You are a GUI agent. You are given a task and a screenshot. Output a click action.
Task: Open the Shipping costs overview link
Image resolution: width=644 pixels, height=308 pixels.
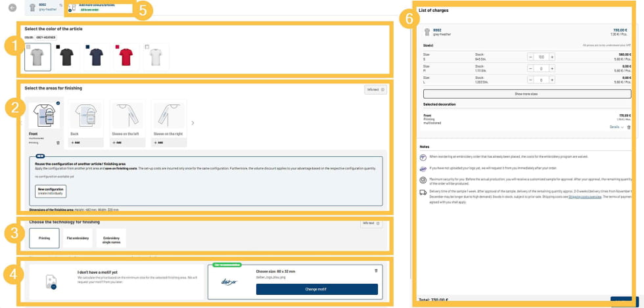pos(585,197)
